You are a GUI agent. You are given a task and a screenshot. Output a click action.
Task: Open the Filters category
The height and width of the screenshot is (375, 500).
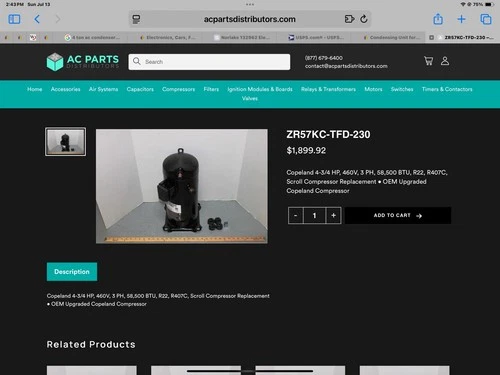[211, 89]
